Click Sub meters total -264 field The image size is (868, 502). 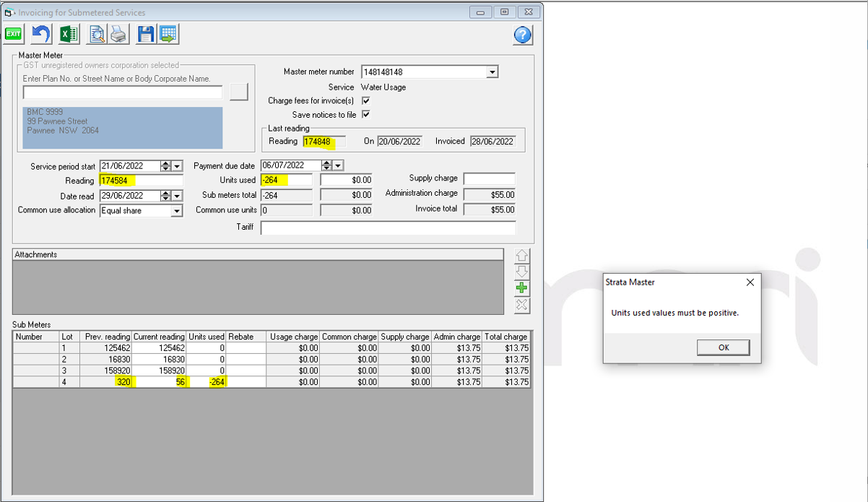[287, 195]
